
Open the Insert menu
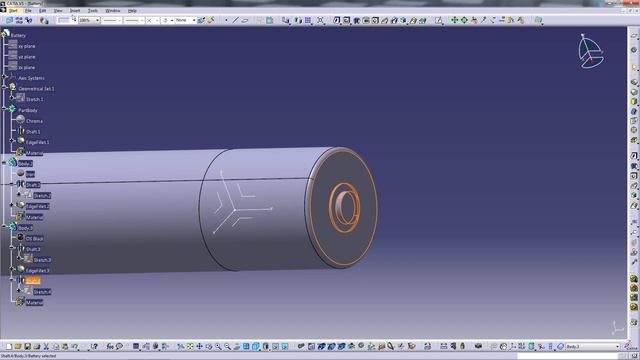click(x=75, y=11)
